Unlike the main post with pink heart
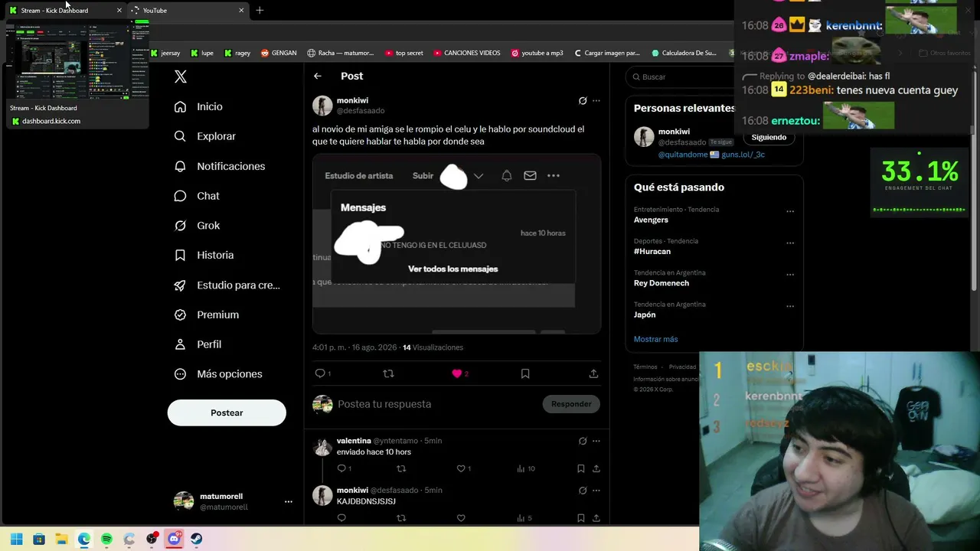Image resolution: width=980 pixels, height=551 pixels. point(458,373)
